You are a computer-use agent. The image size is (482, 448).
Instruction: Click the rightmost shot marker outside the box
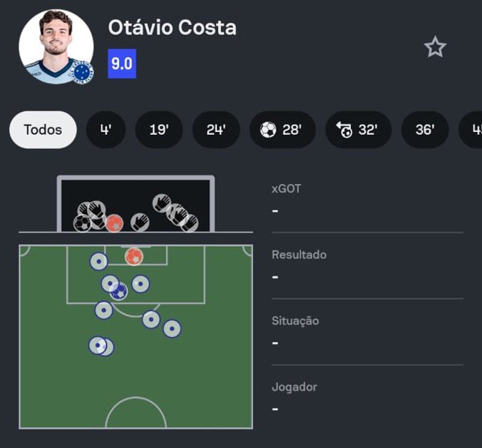click(x=172, y=329)
